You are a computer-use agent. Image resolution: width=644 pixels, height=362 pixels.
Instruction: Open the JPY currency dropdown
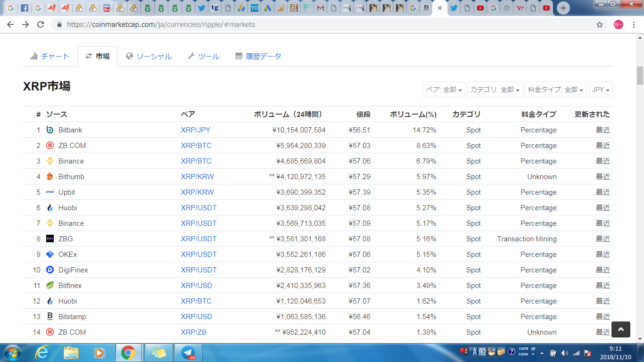point(601,90)
